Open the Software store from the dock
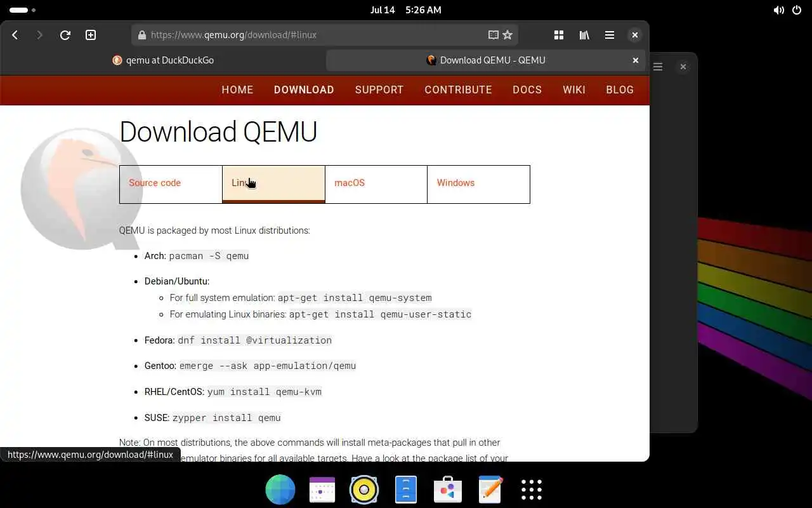The width and height of the screenshot is (812, 508). click(x=448, y=490)
